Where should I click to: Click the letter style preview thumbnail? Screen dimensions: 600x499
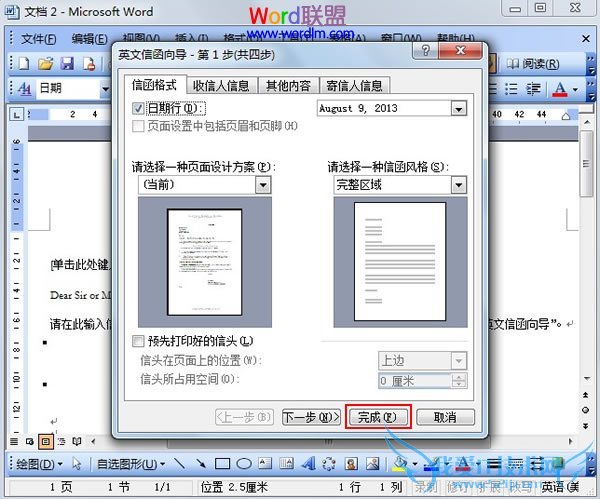pyautogui.click(x=400, y=262)
